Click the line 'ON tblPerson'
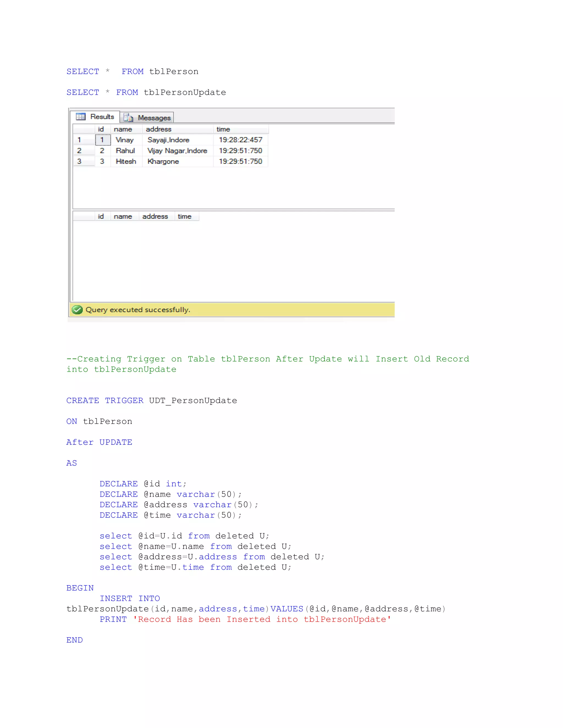 99,421
